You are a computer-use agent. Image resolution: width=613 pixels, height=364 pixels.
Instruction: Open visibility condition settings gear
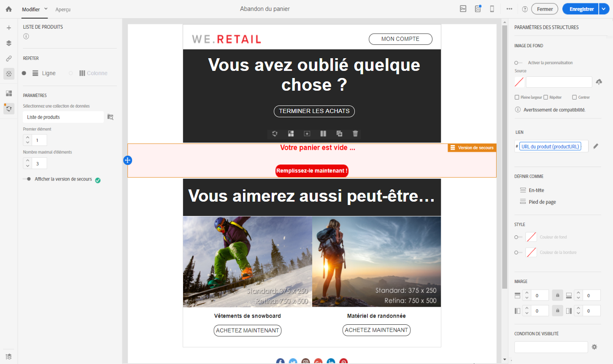[594, 347]
